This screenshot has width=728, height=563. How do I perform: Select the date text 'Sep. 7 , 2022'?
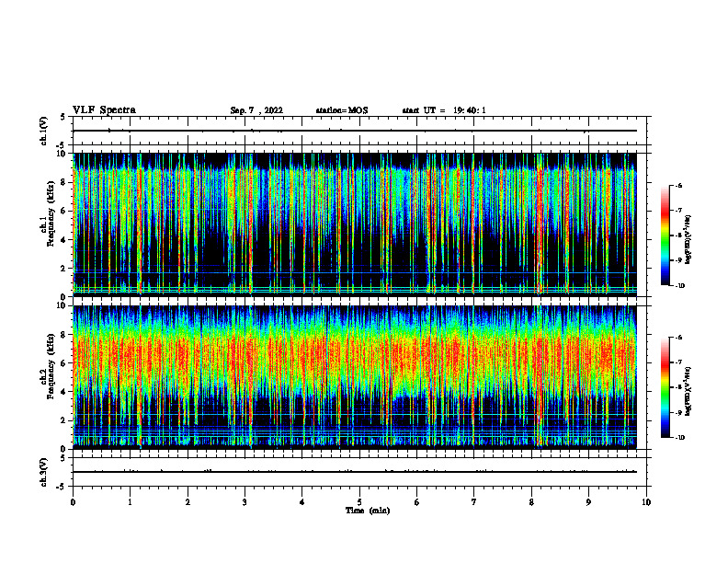256,110
